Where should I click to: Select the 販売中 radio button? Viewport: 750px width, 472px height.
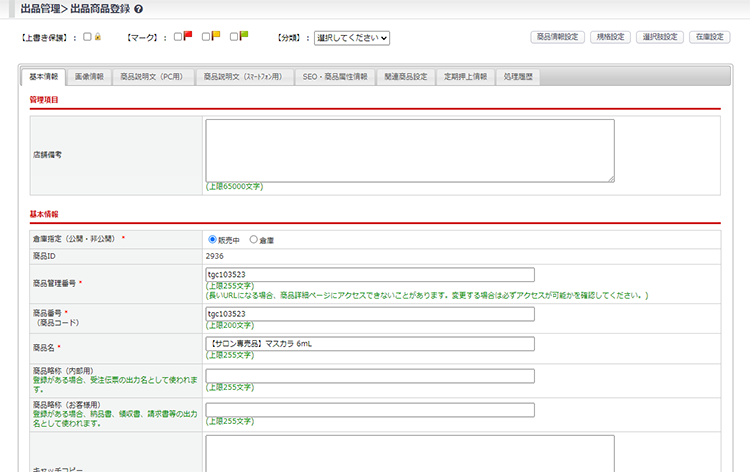point(212,240)
